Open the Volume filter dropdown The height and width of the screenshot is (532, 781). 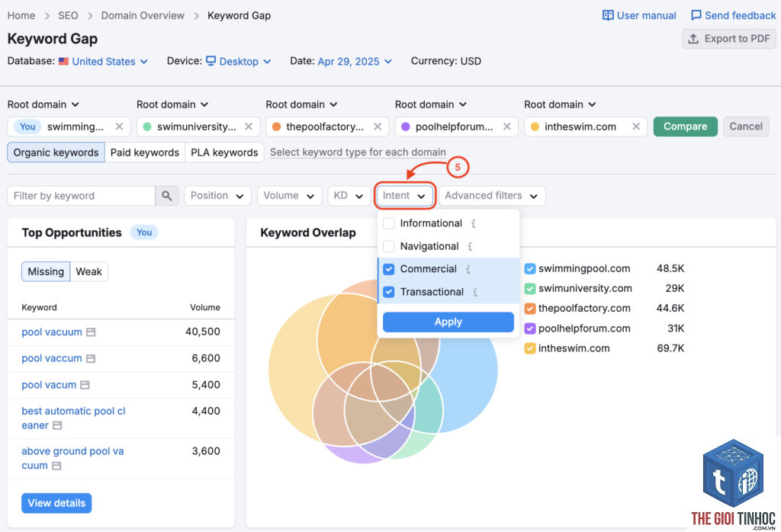click(289, 196)
